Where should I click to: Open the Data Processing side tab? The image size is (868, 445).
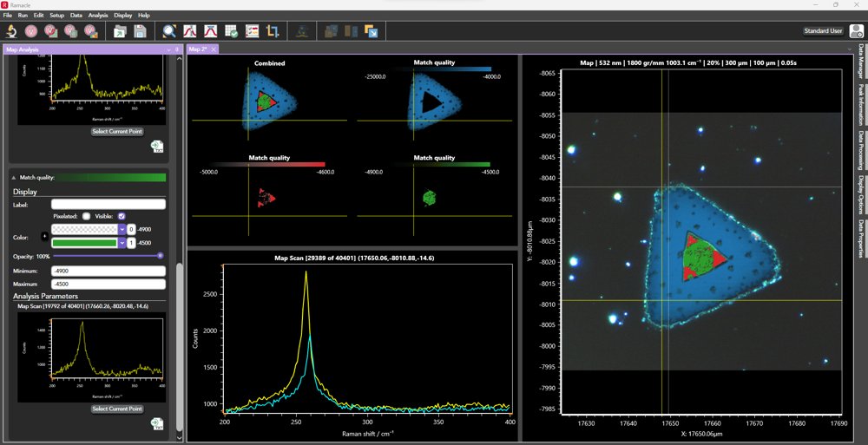coord(861,150)
